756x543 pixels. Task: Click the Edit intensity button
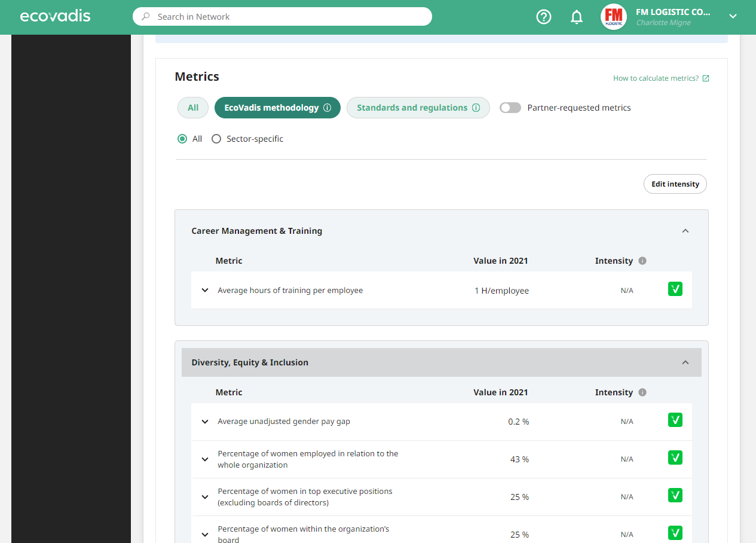click(x=675, y=184)
